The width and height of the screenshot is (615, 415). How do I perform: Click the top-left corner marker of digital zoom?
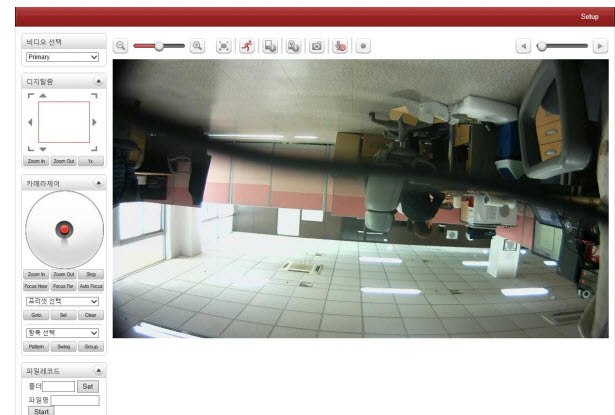pos(31,95)
